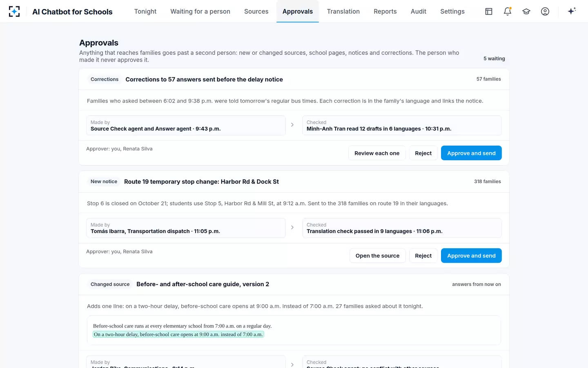Click title 'Route 19 temporary stop change: Harbor Rd & Dock St'
The image size is (588, 368).
[201, 182]
